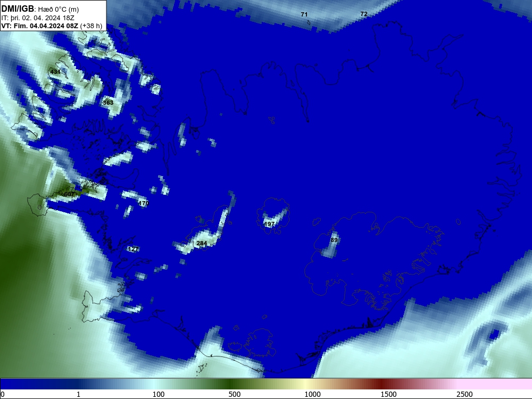Screen dimensions: 532x399
Task: Click the DMI/IGB title text
Action: point(18,9)
